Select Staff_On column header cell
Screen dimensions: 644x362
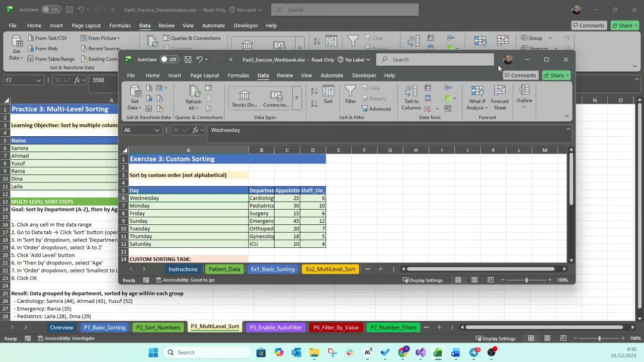coord(312,191)
